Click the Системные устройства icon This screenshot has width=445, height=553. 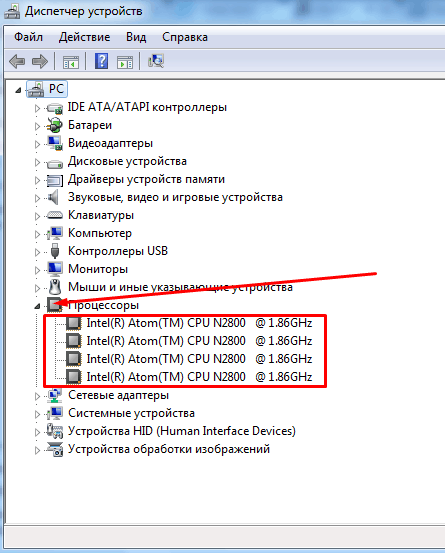coord(55,413)
